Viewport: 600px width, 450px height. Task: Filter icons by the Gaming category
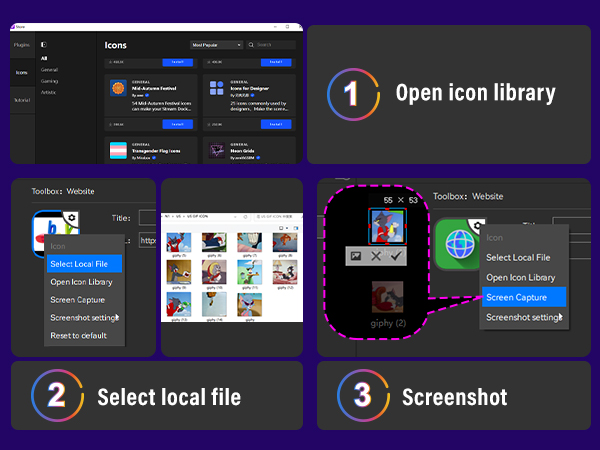50,82
